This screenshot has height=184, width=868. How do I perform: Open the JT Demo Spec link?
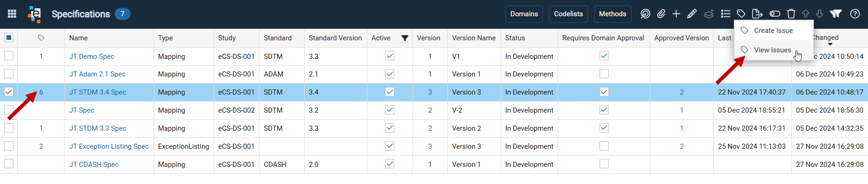(91, 57)
